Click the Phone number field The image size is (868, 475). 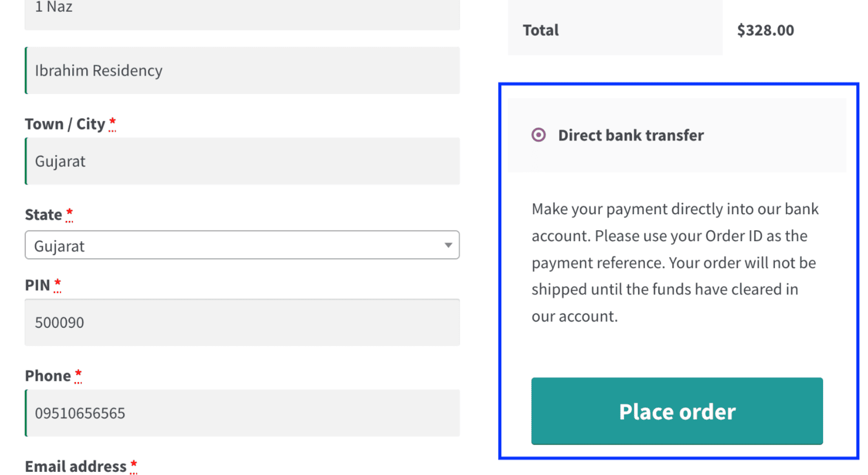[x=242, y=413]
